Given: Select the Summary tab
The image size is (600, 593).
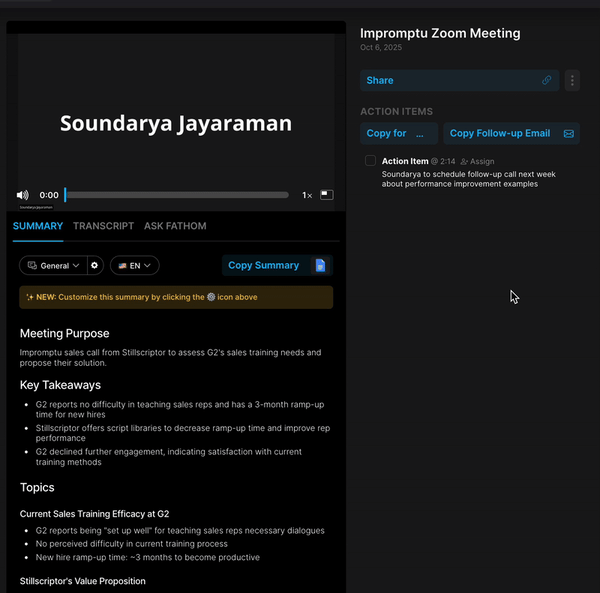Looking at the screenshot, I should (x=38, y=226).
